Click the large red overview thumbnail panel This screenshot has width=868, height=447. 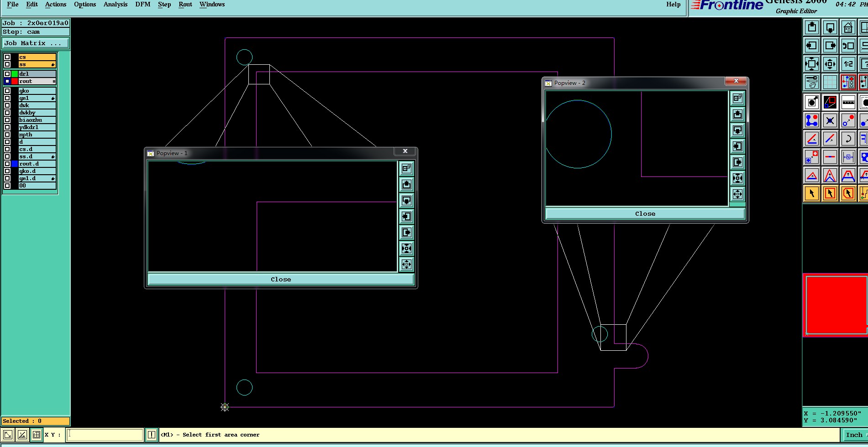coord(836,305)
